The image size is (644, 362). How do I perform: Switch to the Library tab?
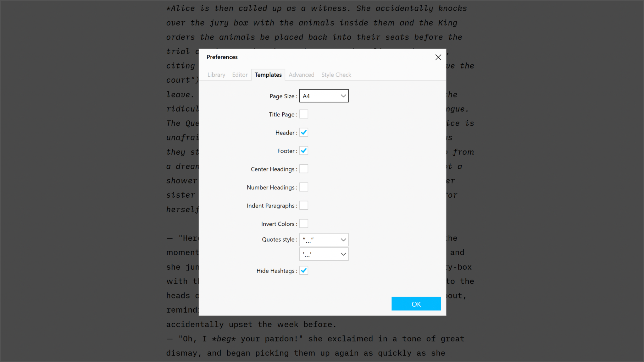[216, 74]
